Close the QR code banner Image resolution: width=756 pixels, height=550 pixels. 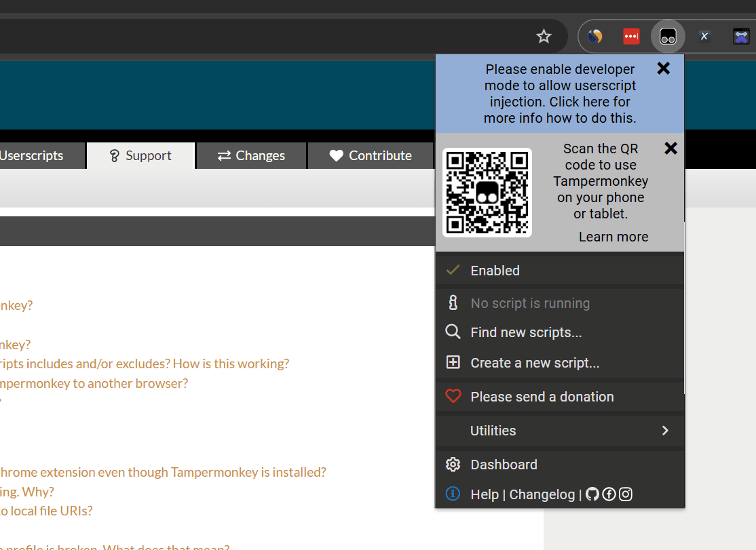point(670,149)
